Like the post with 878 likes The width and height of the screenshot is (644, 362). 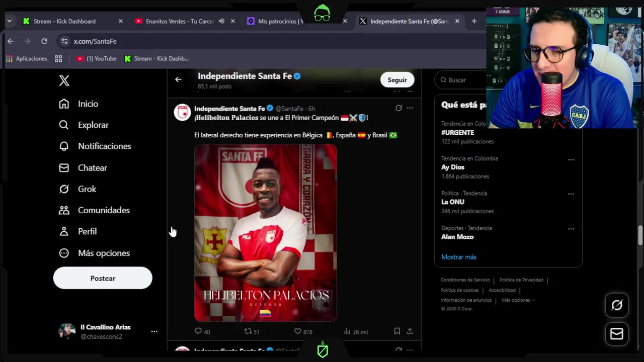[303, 331]
